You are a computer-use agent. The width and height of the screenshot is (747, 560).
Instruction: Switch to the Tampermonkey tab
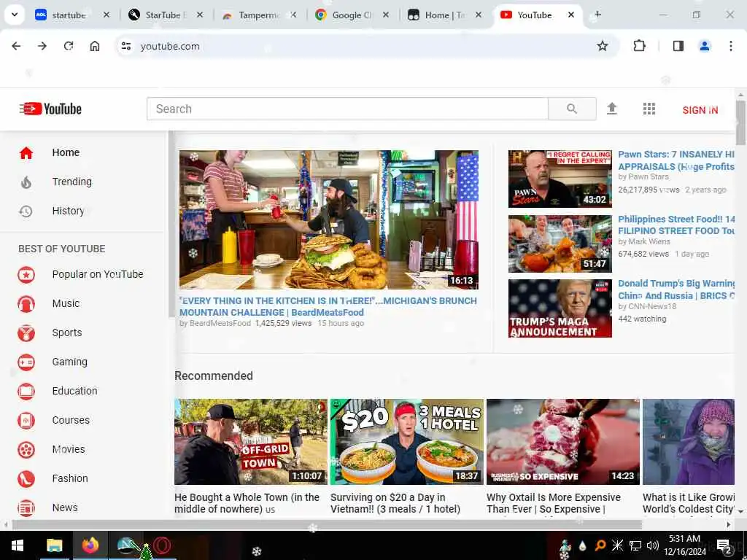256,15
